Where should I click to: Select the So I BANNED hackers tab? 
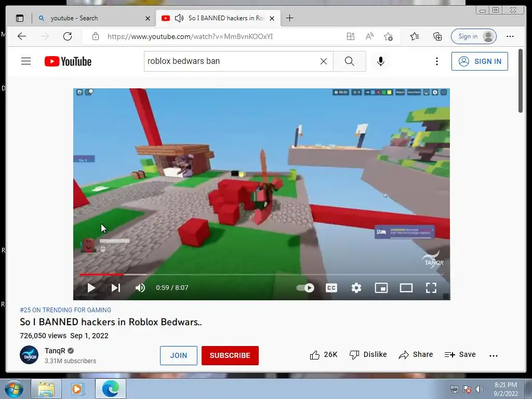218,18
